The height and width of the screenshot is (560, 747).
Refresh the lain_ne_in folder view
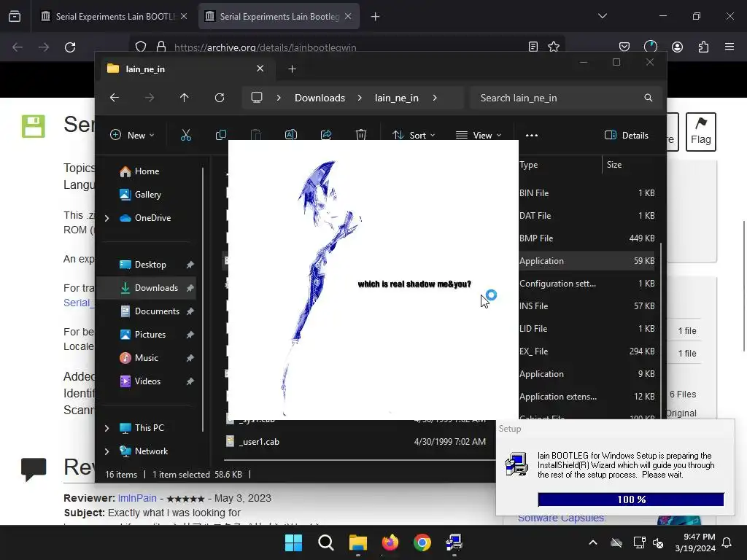(x=220, y=98)
